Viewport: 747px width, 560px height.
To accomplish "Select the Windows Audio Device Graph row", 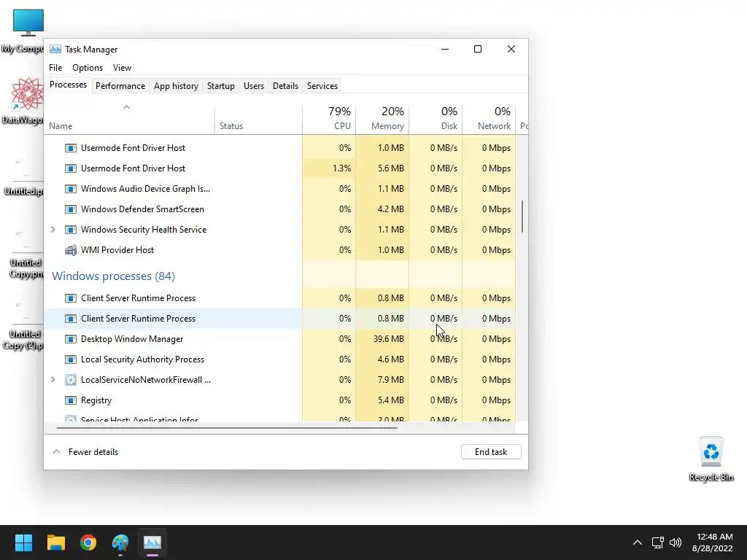I will tap(280, 189).
